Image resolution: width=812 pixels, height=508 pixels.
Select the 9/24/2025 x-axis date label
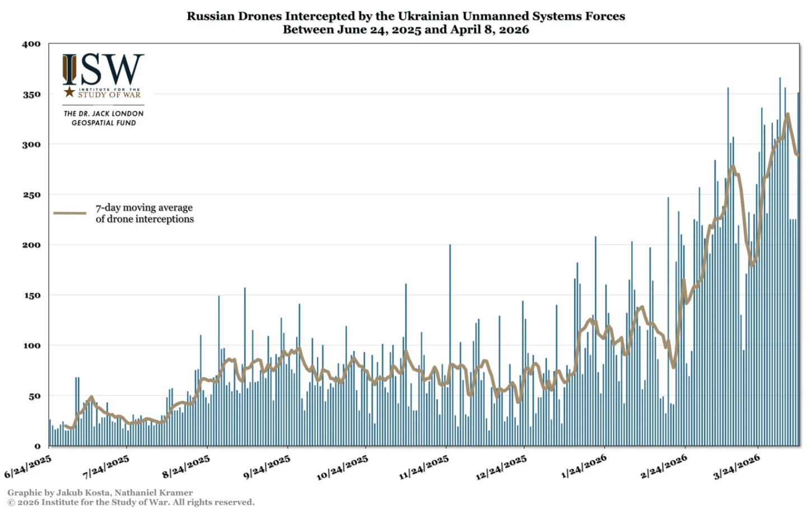tap(267, 467)
